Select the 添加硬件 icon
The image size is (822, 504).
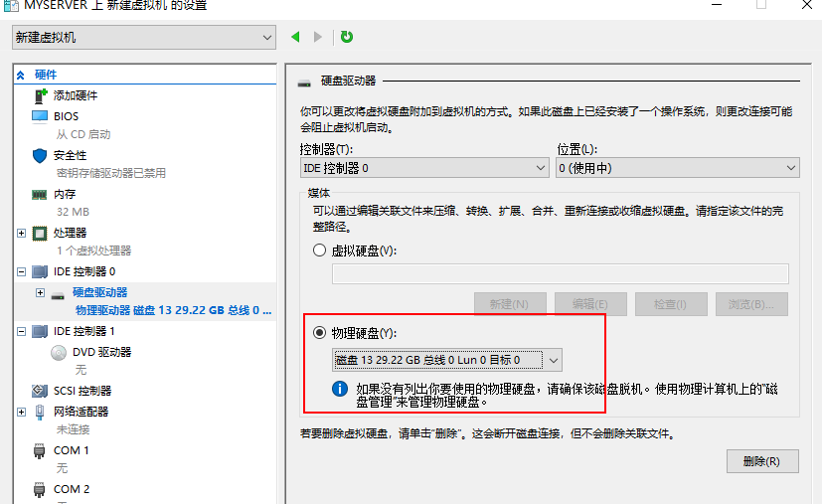[41, 95]
